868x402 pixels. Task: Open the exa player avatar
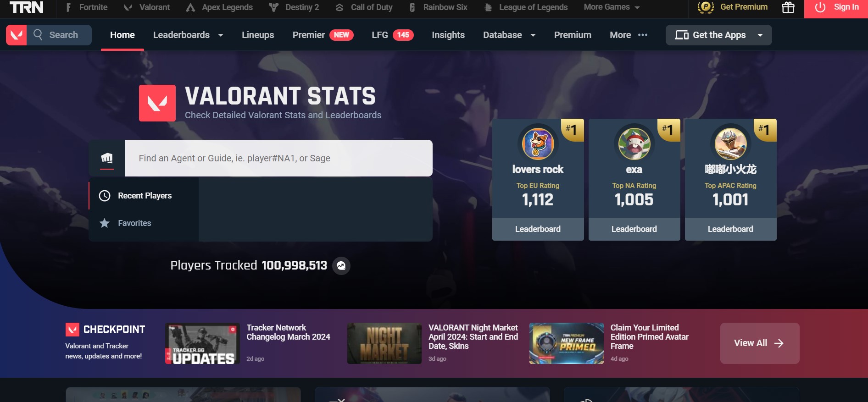click(634, 143)
